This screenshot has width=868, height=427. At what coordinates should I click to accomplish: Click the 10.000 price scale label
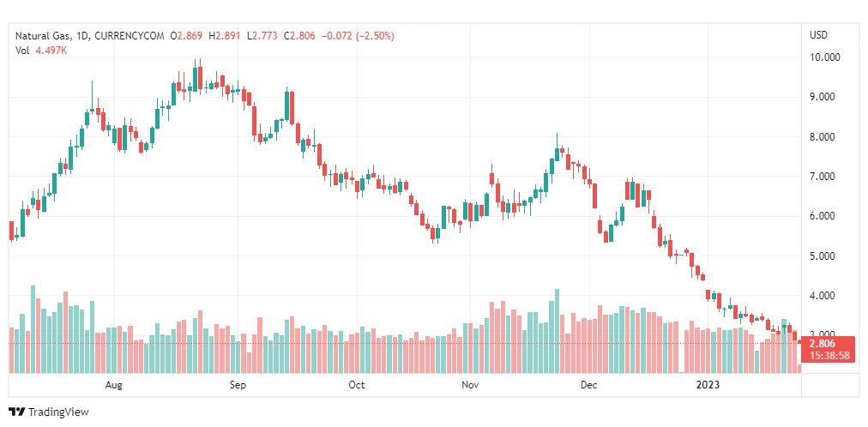click(x=824, y=57)
